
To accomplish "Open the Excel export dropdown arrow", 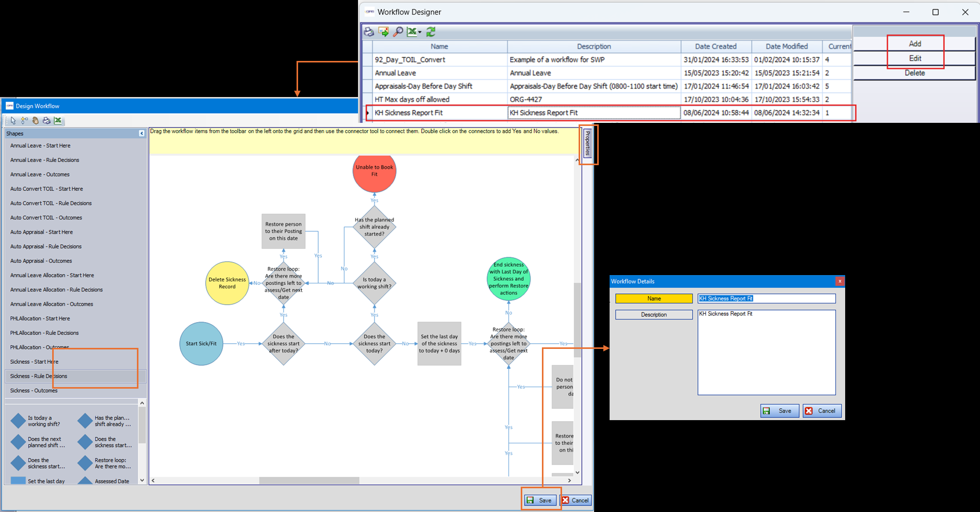I will tap(419, 33).
